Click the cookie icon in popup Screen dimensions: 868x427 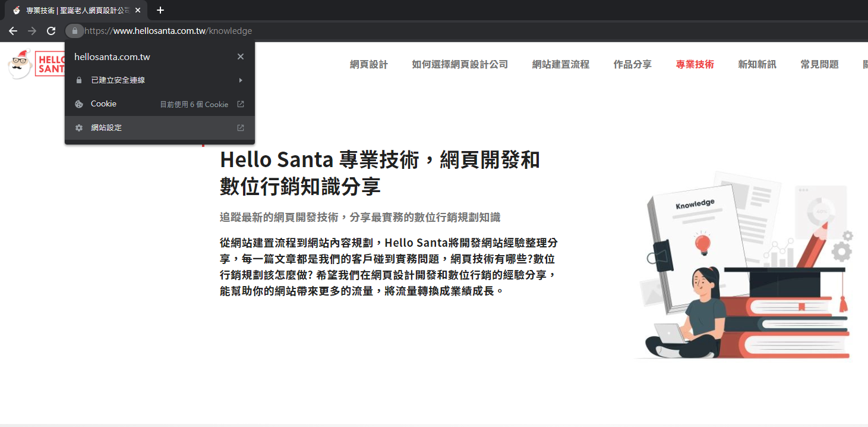click(x=79, y=104)
